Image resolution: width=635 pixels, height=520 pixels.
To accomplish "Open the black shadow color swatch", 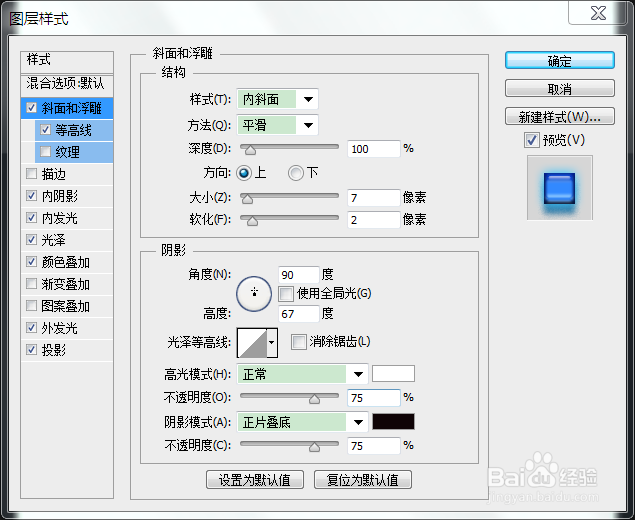I will click(x=393, y=421).
